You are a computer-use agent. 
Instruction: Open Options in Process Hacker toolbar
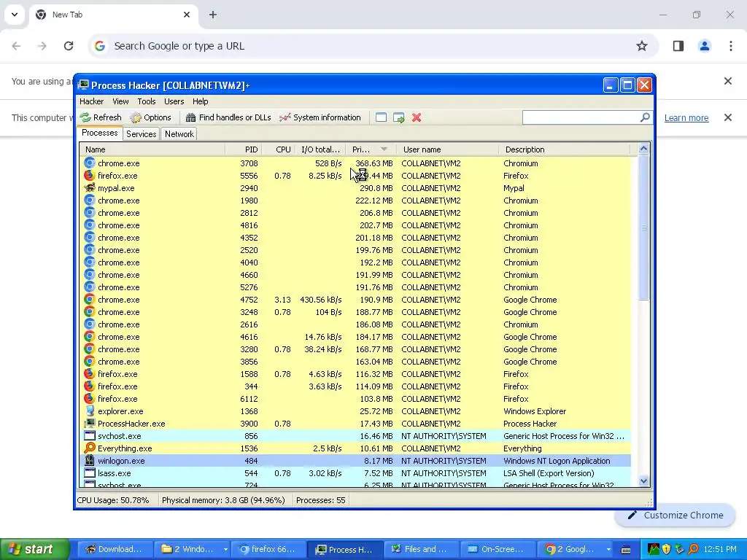[x=150, y=117]
